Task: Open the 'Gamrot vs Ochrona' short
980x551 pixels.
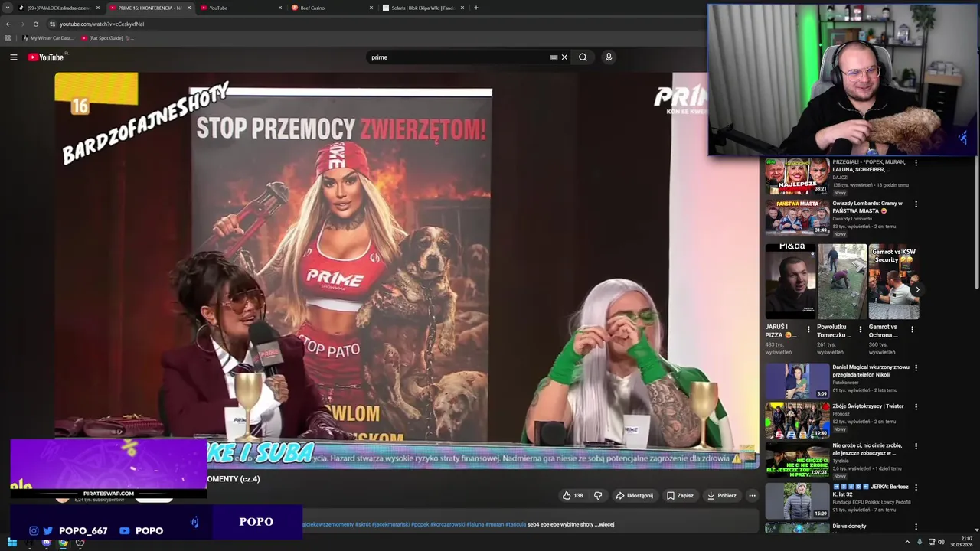Action: pyautogui.click(x=893, y=282)
